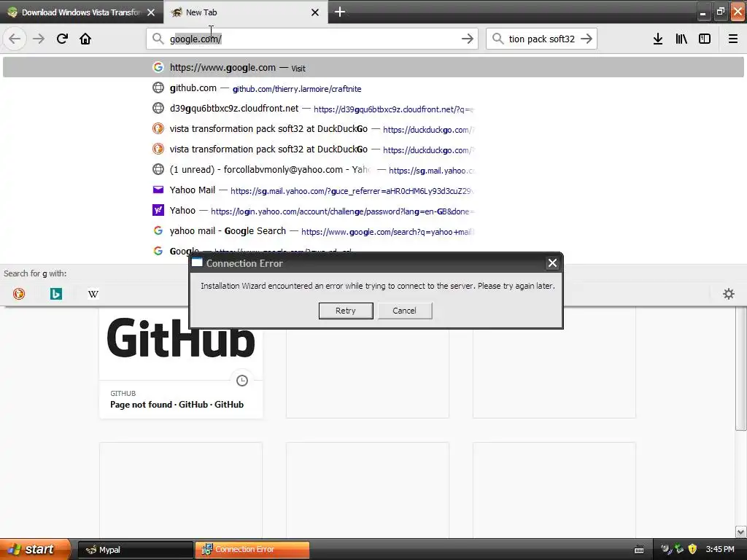Open the Downloads toolbar icon
The image size is (747, 560).
(658, 39)
